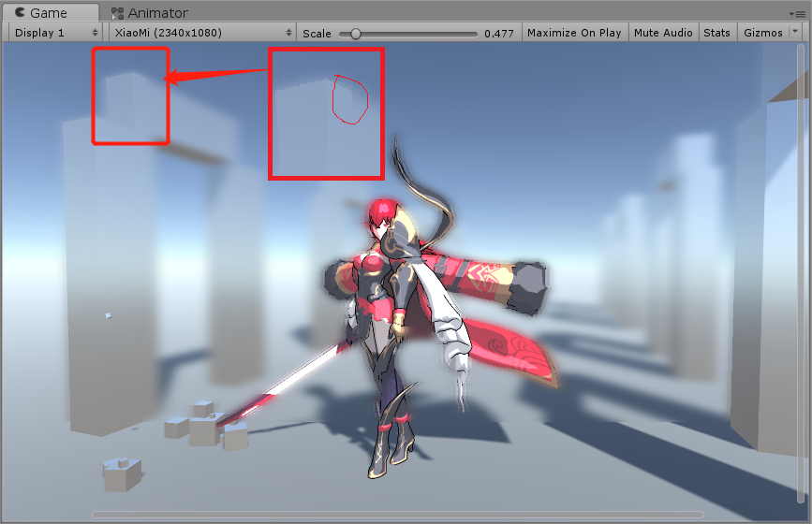Open the Display 1 dropdown
The image size is (812, 524).
point(56,33)
